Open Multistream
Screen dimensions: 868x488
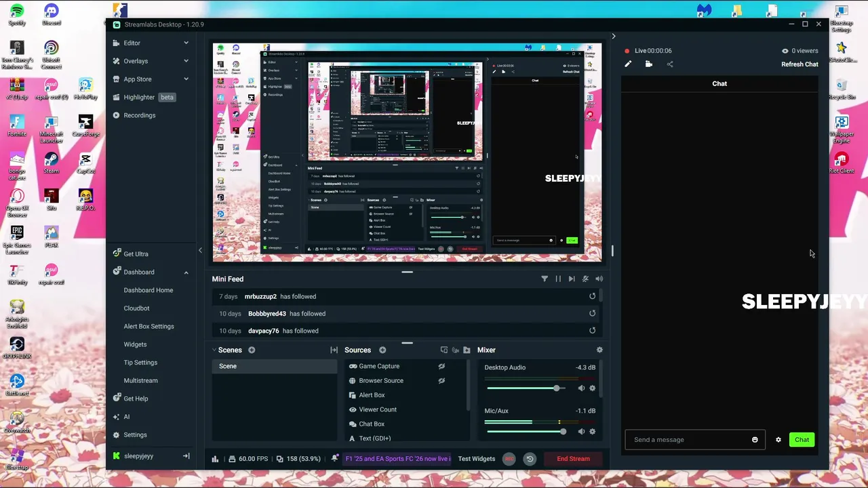tap(140, 380)
